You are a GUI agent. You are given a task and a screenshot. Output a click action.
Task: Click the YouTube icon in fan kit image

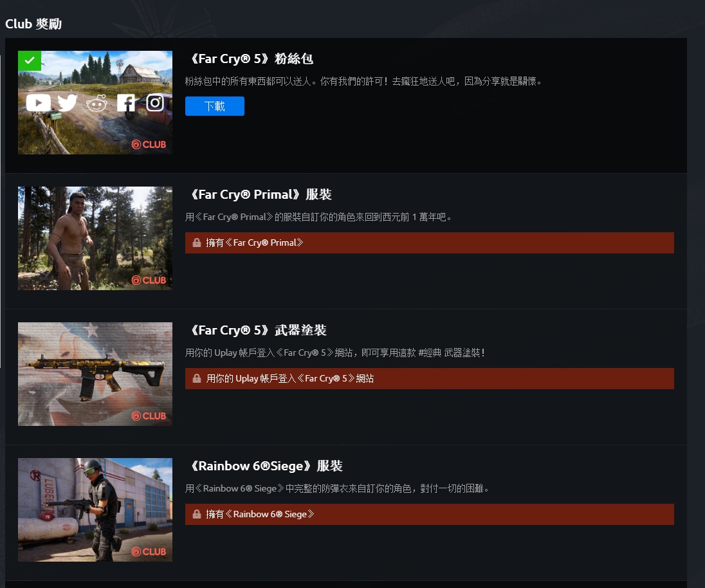[x=38, y=103]
